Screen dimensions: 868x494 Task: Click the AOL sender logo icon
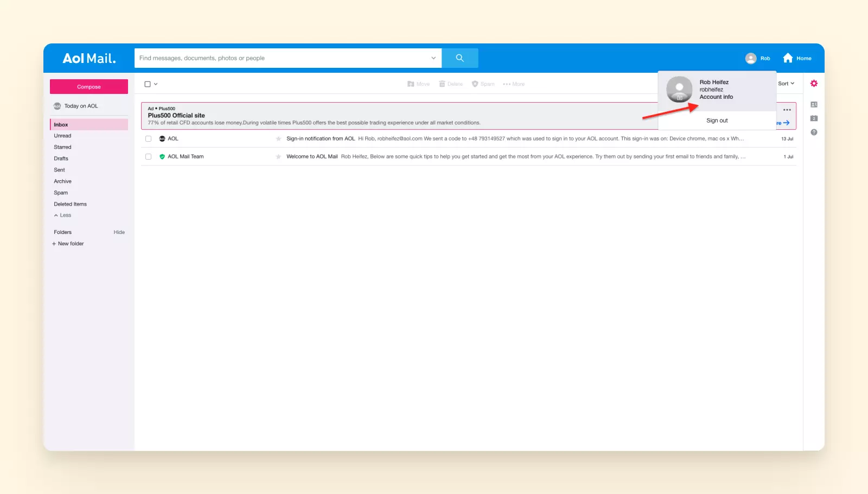click(x=162, y=139)
